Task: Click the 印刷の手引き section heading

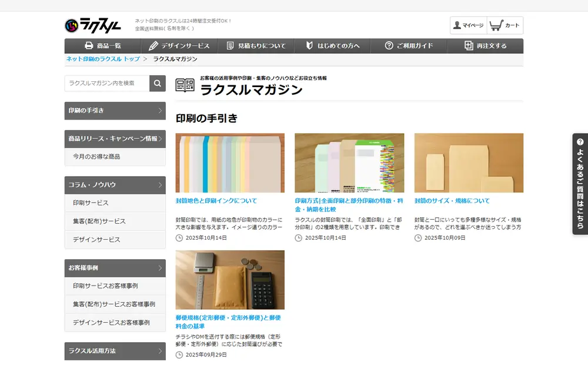Action: point(206,118)
